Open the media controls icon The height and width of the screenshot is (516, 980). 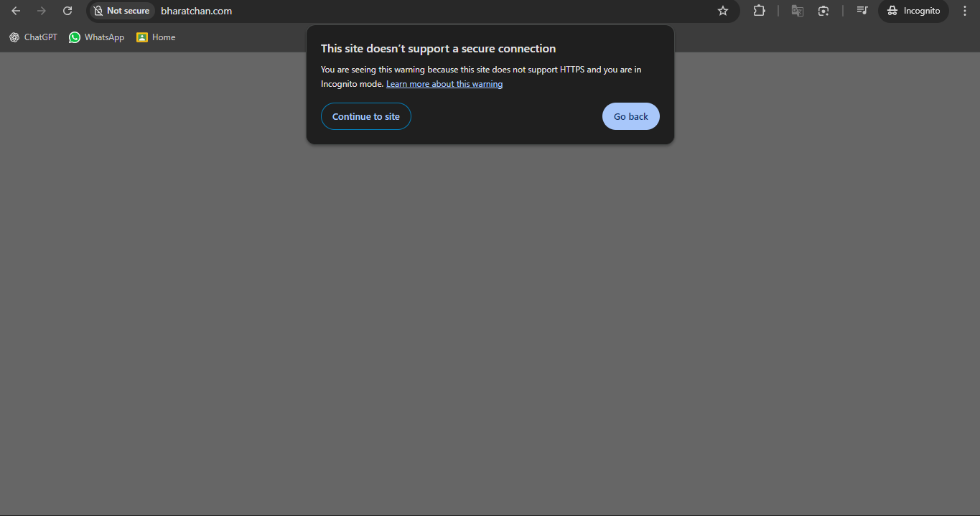click(x=862, y=11)
